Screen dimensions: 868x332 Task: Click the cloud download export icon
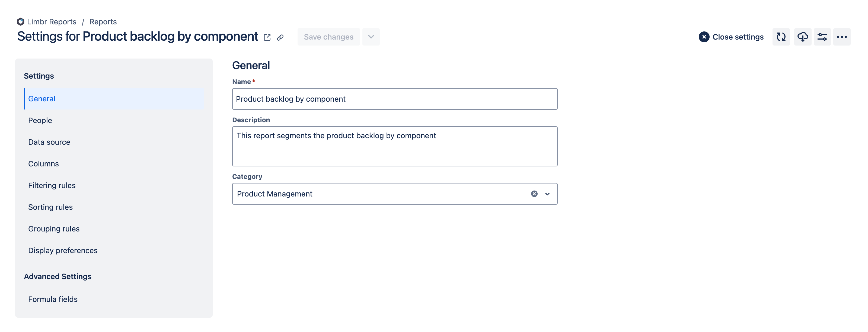click(x=803, y=37)
